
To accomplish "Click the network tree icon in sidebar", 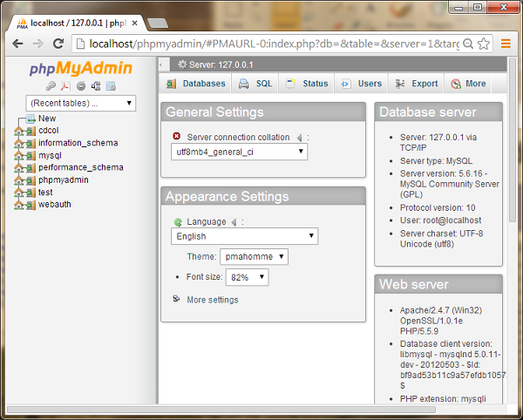I will point(96,86).
